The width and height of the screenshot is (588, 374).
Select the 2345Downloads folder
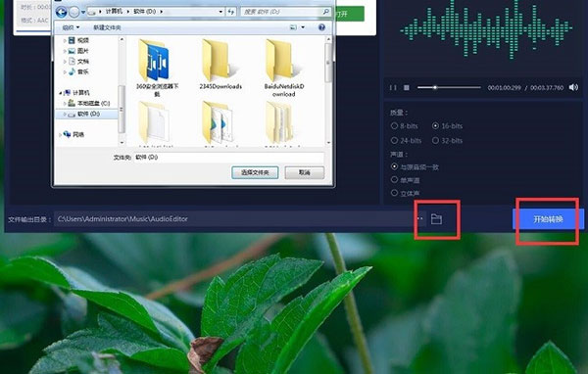220,65
